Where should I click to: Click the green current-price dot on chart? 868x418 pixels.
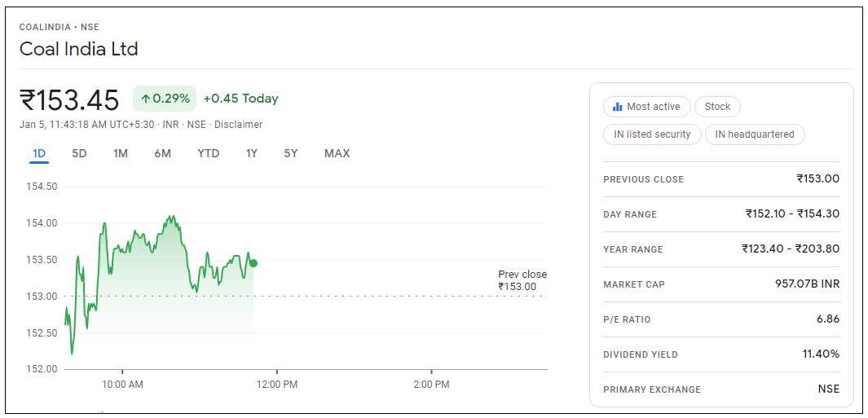tap(253, 263)
